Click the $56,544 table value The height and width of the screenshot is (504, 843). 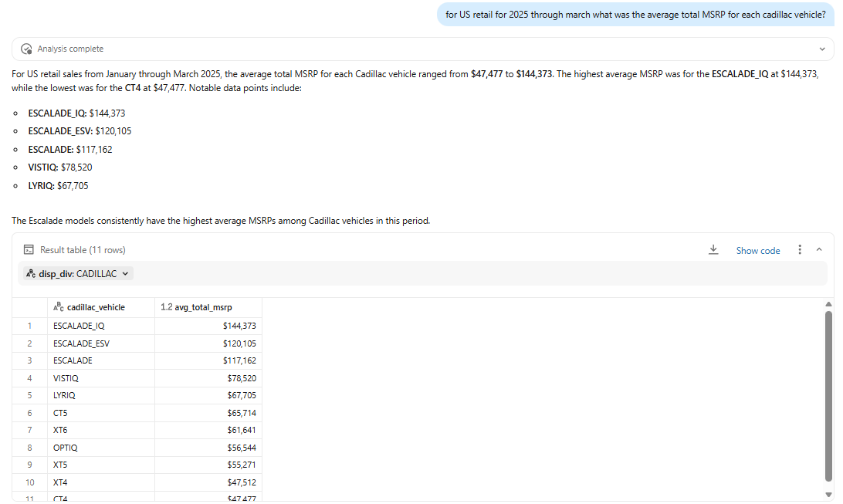pos(242,448)
